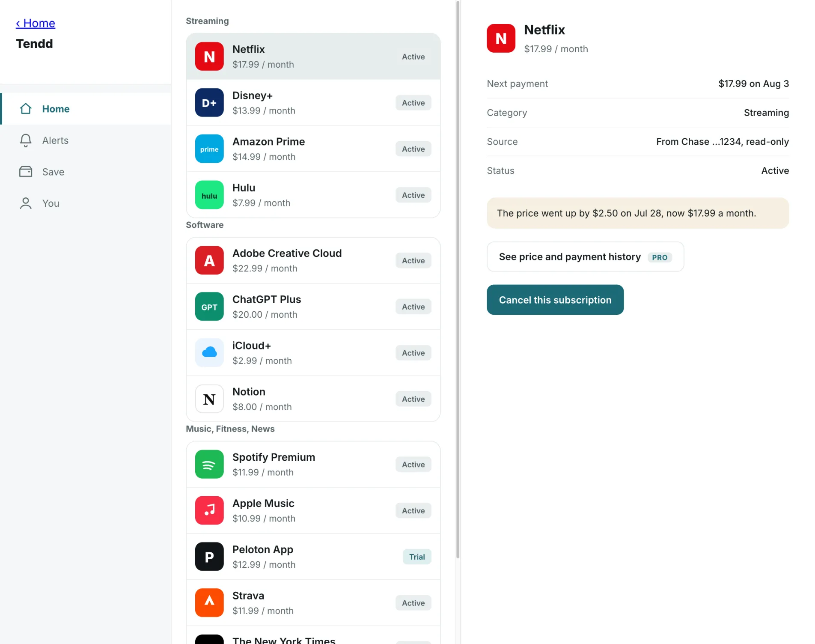The image size is (815, 644).
Task: Click the price increase notice banner
Action: 638,213
